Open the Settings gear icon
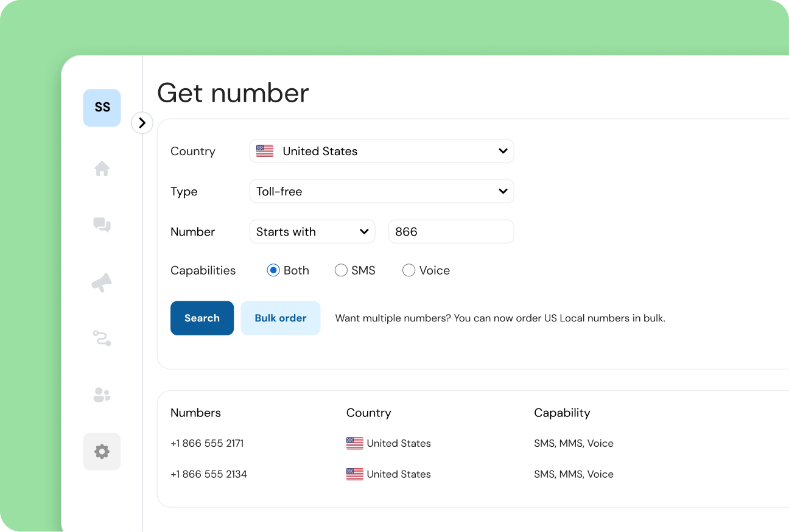This screenshot has width=789, height=532. pyautogui.click(x=102, y=452)
